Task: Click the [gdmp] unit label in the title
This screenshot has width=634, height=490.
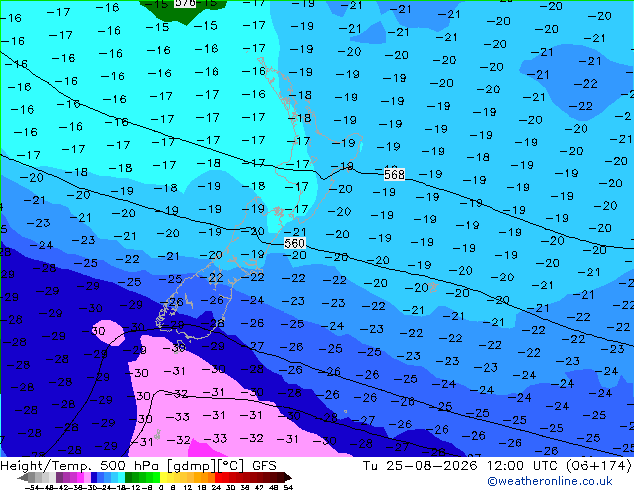Action: point(192,466)
